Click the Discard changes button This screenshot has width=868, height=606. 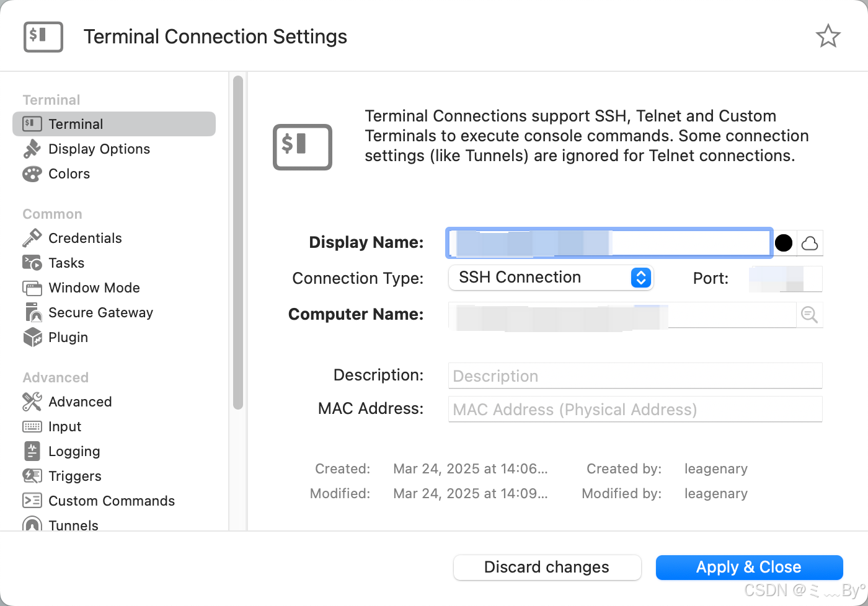tap(547, 567)
